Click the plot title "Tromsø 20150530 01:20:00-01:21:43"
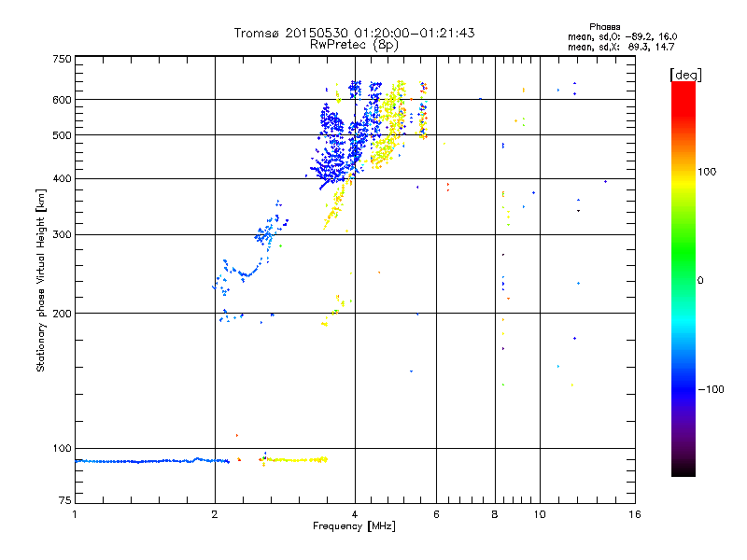 point(354,33)
